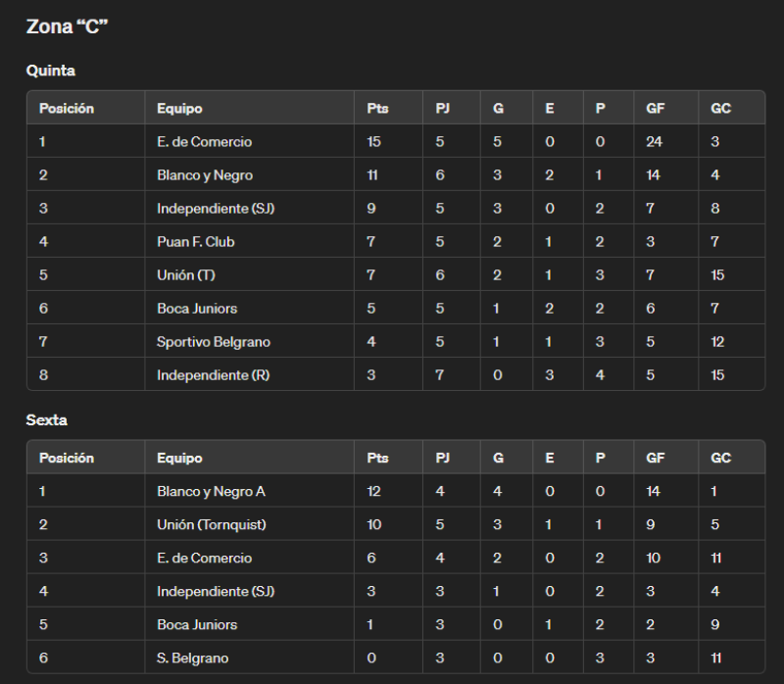This screenshot has height=684, width=784.
Task: Click the PJ header in Sexta table
Action: pos(443,458)
